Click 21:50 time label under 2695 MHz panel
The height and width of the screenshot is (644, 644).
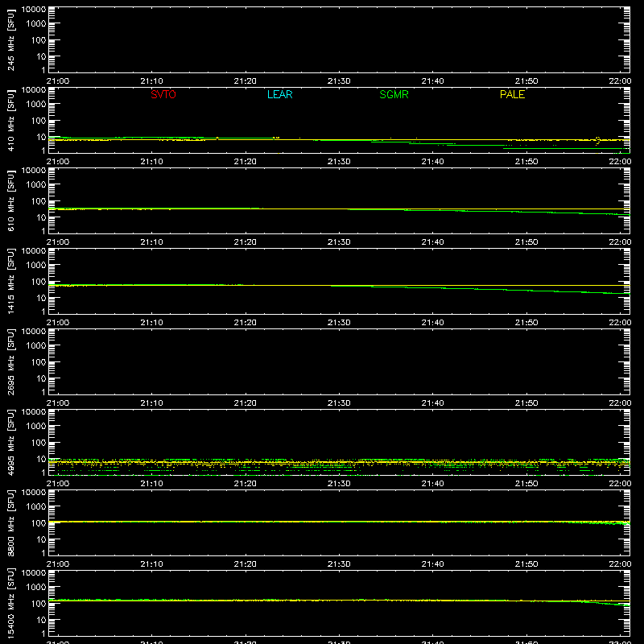point(526,403)
